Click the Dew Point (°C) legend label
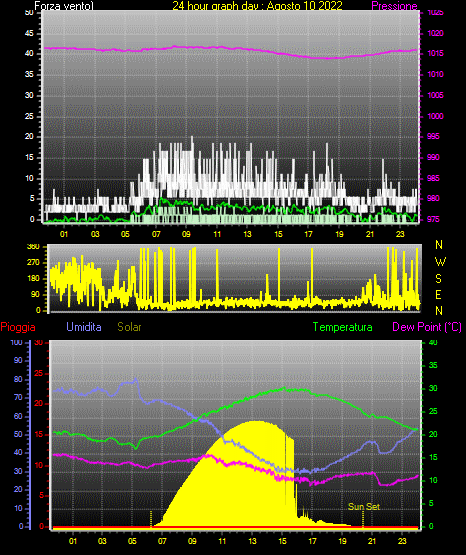Image resolution: width=466 pixels, height=555 pixels. click(x=427, y=327)
